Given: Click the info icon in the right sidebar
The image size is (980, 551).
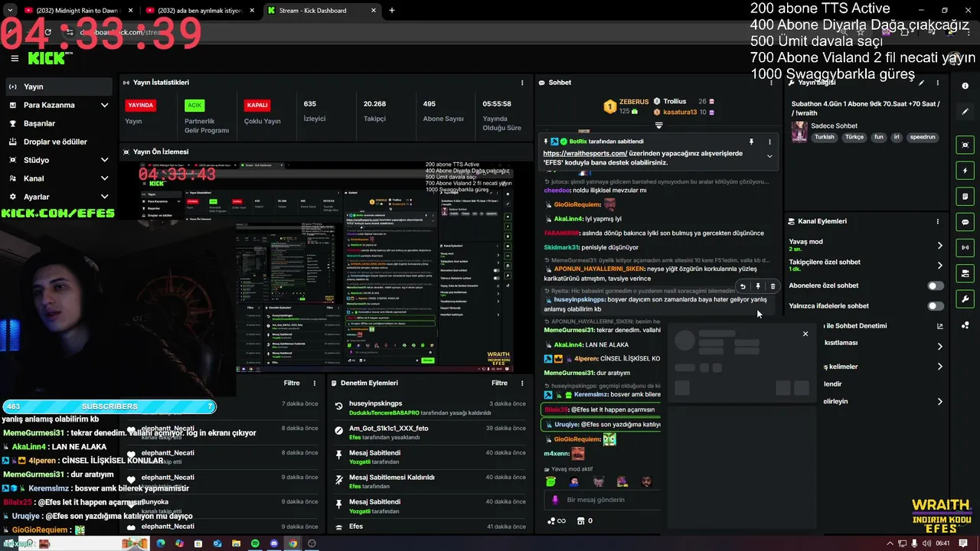Looking at the screenshot, I should (x=965, y=86).
